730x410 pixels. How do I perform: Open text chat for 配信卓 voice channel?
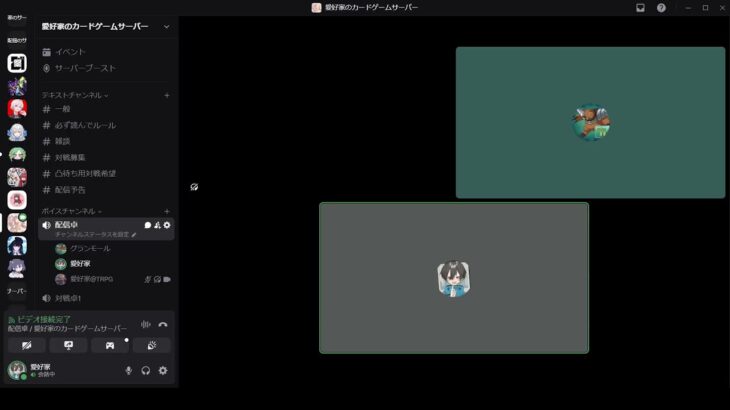[147, 225]
